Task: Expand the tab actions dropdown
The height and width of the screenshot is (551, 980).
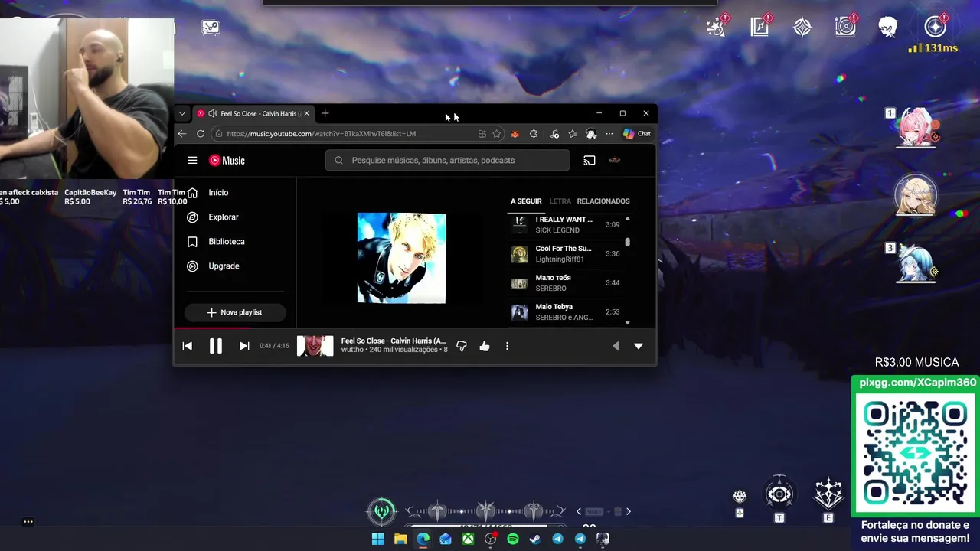Action: 182,113
